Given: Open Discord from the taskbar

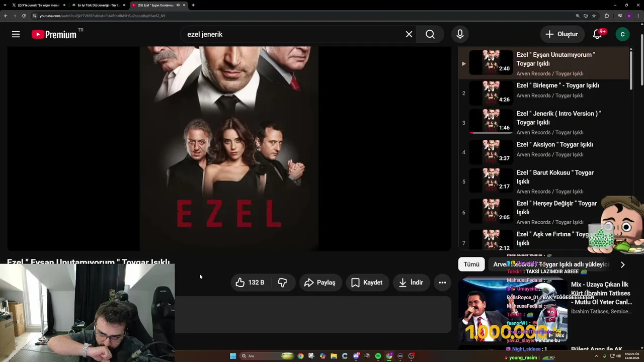Looking at the screenshot, I should tap(356, 356).
